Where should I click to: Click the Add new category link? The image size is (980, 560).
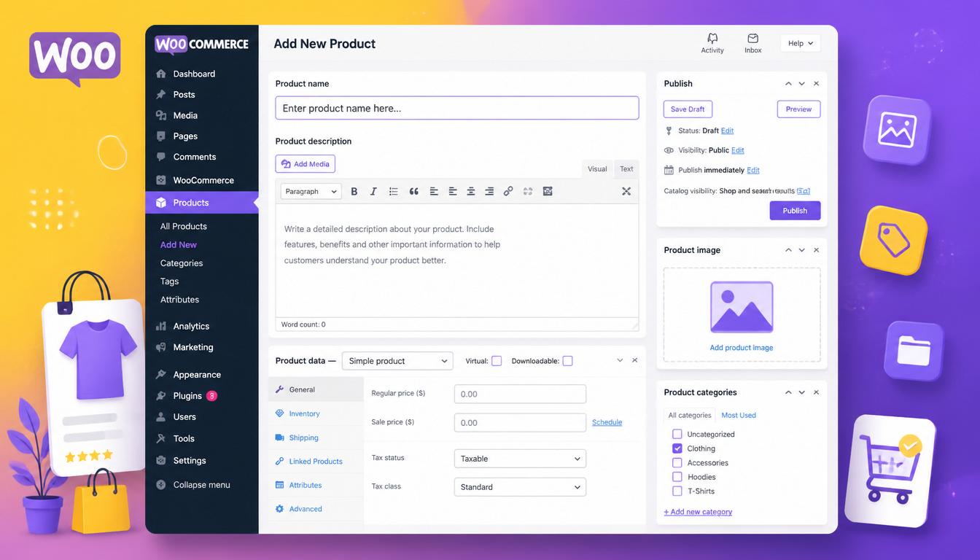click(x=698, y=512)
